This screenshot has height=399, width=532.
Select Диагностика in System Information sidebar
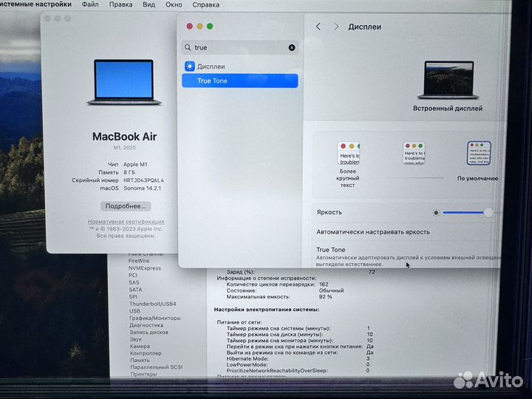coord(146,325)
